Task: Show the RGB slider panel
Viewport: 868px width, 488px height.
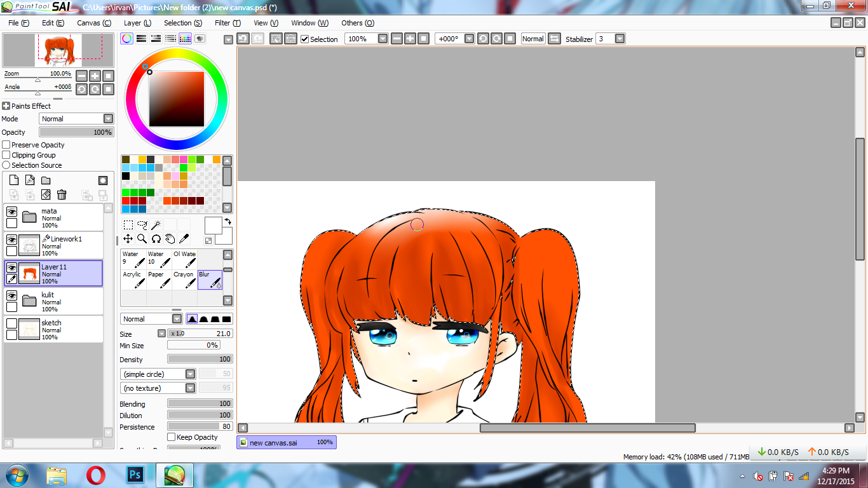Action: coord(142,39)
